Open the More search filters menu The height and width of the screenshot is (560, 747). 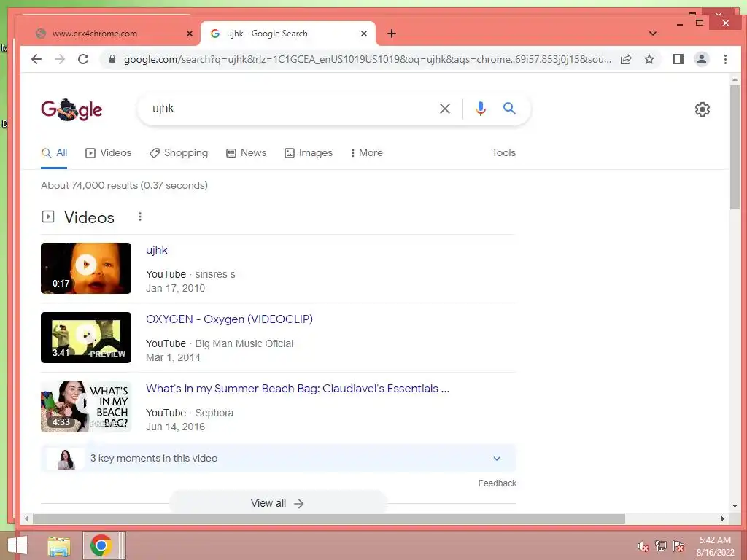pyautogui.click(x=366, y=153)
